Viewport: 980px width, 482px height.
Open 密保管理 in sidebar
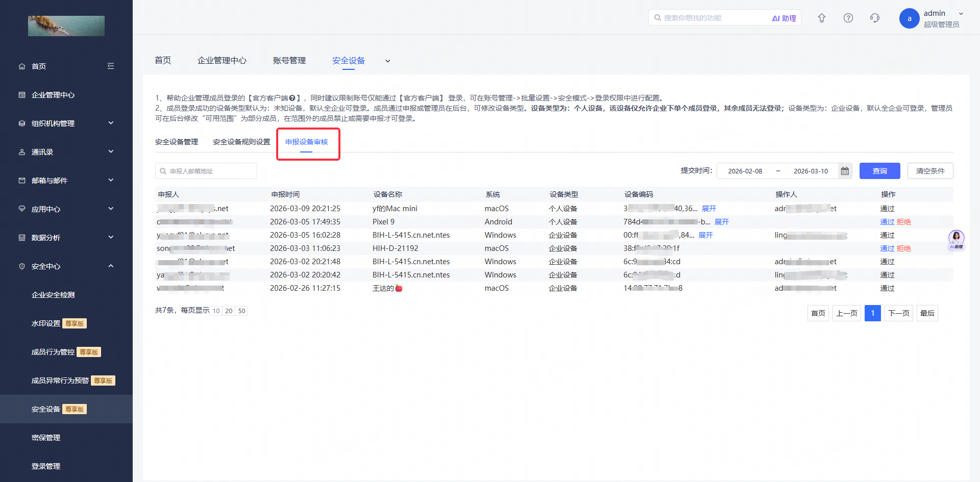click(x=46, y=438)
